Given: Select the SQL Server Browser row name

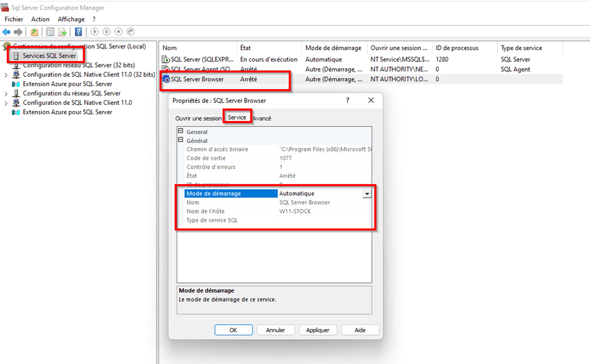Looking at the screenshot, I should (x=197, y=79).
